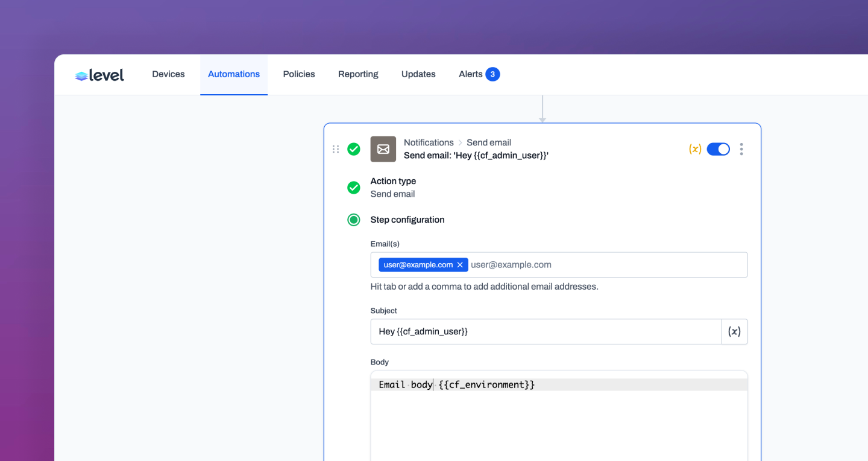Click the "Send email" value under Action type
The width and height of the screenshot is (868, 461).
pos(392,194)
